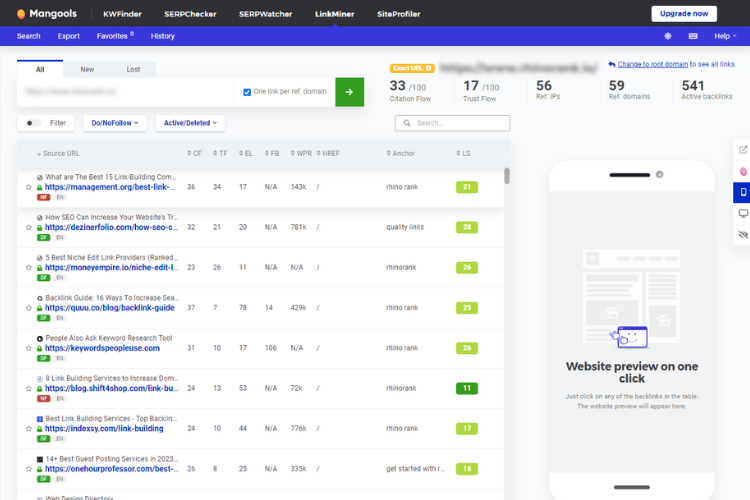Image resolution: width=750 pixels, height=500 pixels.
Task: Star the moneyempire.io backlink row
Action: coord(29,267)
